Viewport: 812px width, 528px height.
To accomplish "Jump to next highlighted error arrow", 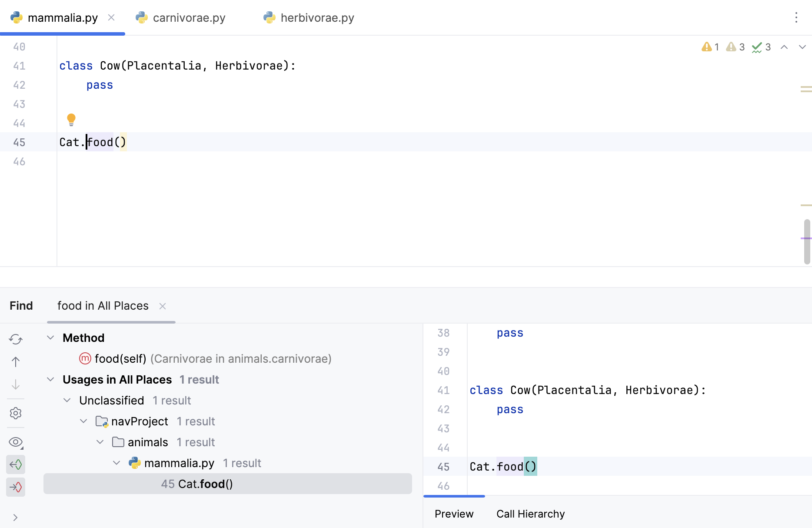I will (802, 47).
